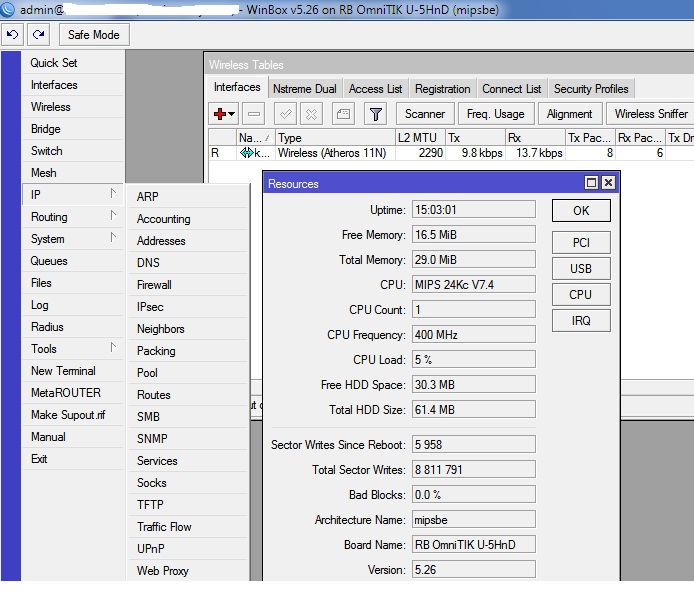
Task: Switch to Nstreme Dual tab
Action: (x=305, y=89)
